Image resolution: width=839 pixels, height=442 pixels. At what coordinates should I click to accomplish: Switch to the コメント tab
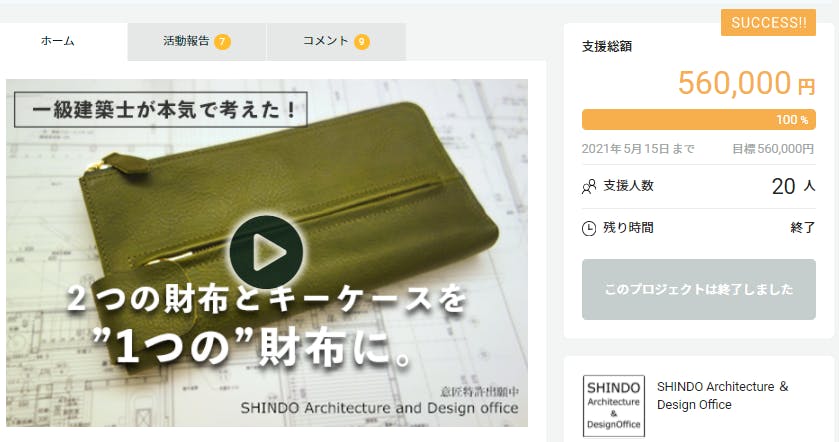pos(336,41)
